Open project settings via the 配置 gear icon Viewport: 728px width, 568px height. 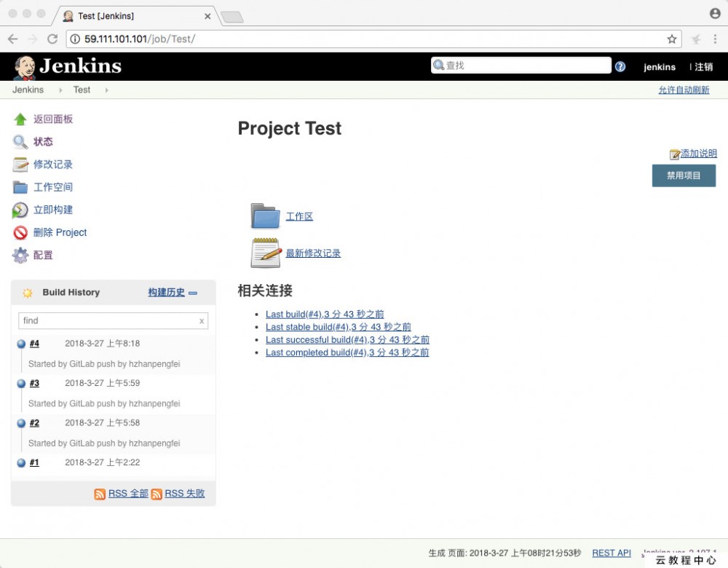(20, 255)
